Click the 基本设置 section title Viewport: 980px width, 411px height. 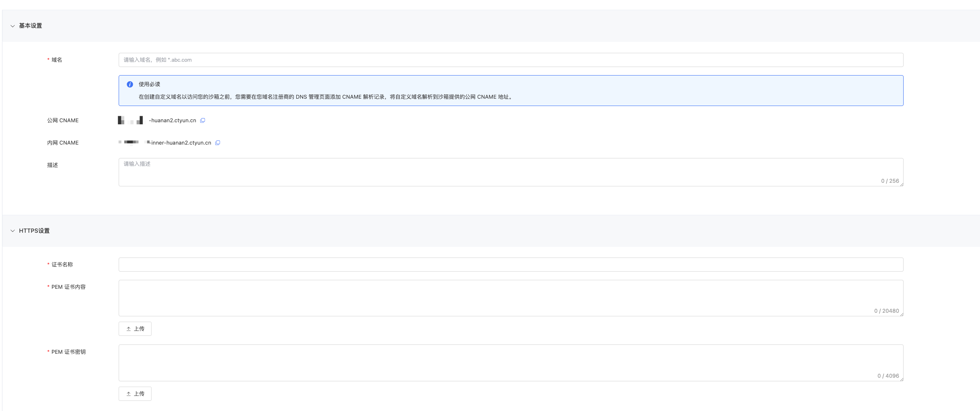(x=30, y=26)
